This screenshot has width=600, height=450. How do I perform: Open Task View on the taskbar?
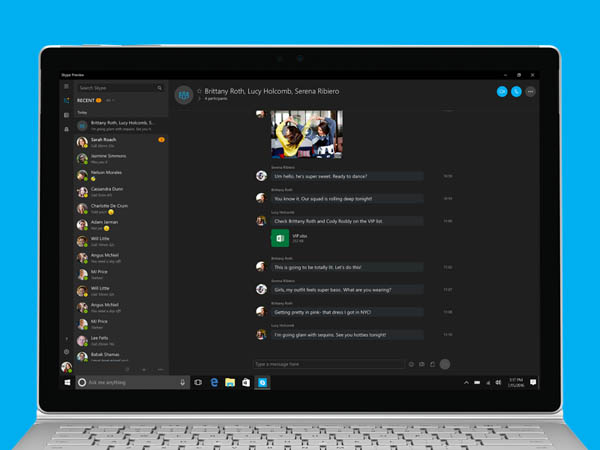tap(198, 382)
